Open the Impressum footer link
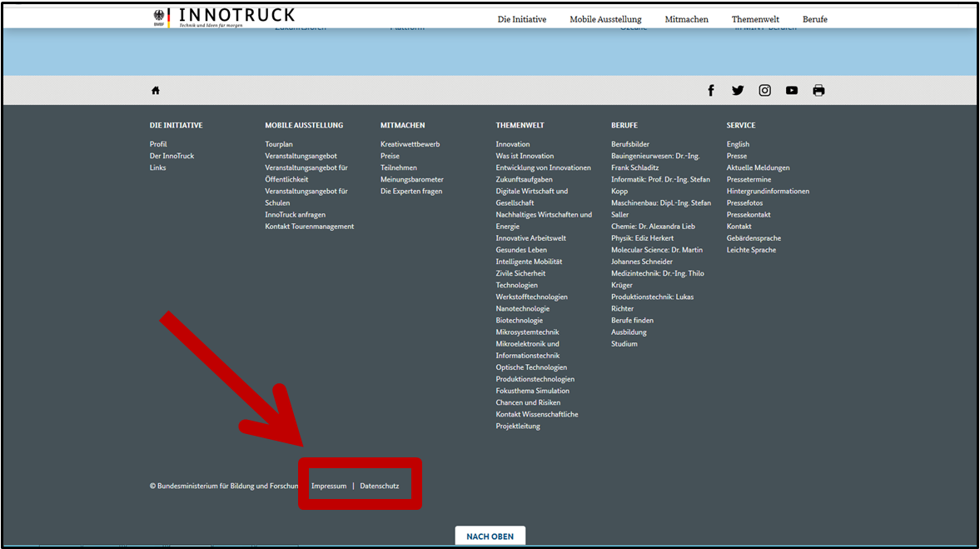 [329, 486]
